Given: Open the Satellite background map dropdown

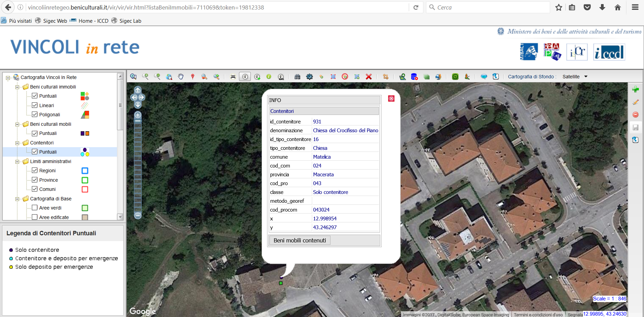Looking at the screenshot, I should pos(575,77).
